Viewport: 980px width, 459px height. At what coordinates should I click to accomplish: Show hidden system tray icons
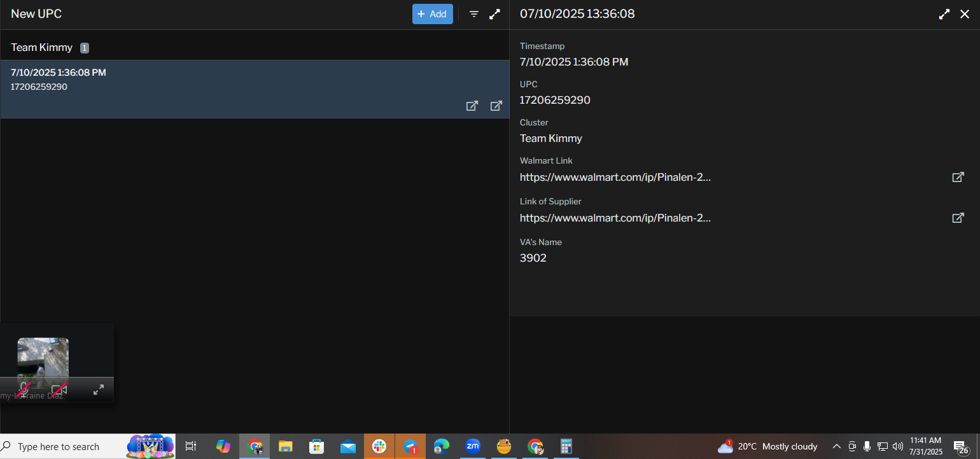click(837, 446)
